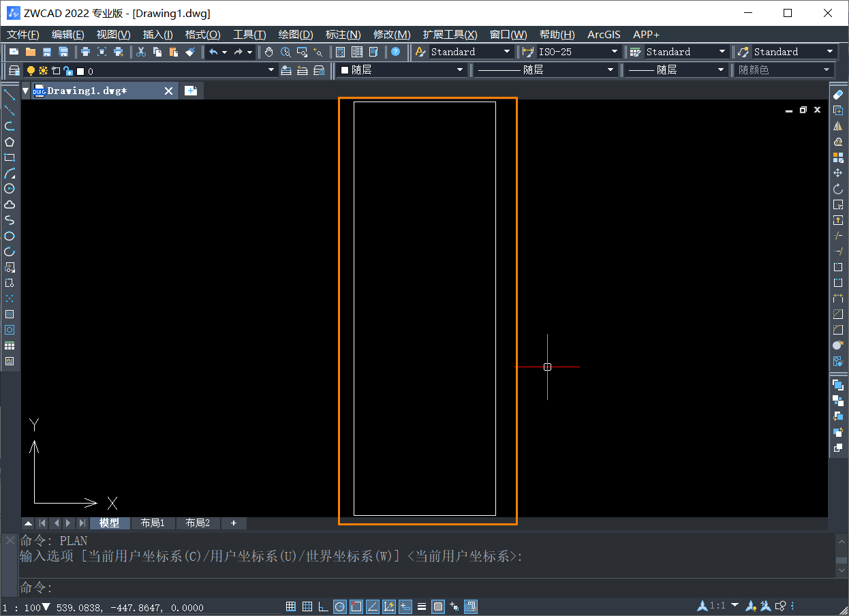This screenshot has height=616, width=849.
Task: Click the command history scrollbar
Action: coord(842,555)
